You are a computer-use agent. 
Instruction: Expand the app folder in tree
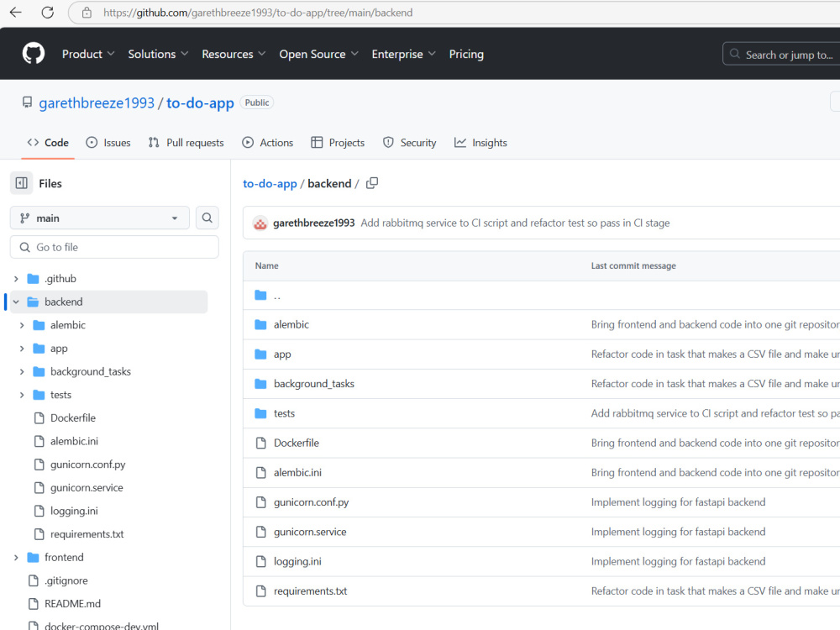tap(22, 349)
